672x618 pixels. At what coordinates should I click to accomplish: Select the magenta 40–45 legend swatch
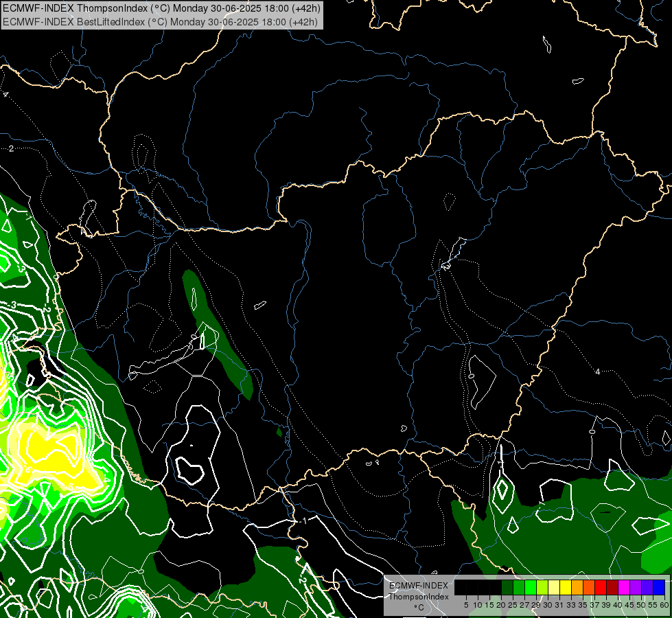pos(624,587)
